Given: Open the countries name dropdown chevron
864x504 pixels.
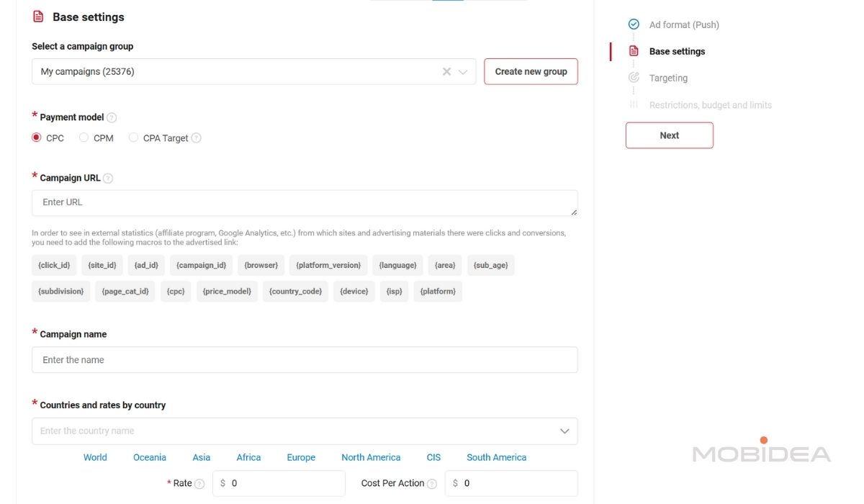Looking at the screenshot, I should point(564,431).
